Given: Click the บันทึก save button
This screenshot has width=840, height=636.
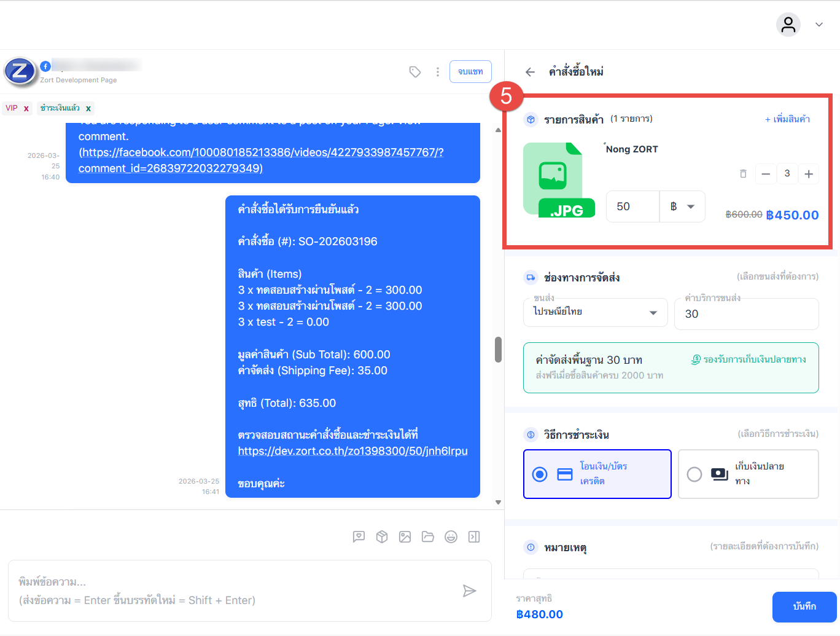Looking at the screenshot, I should pyautogui.click(x=804, y=607).
